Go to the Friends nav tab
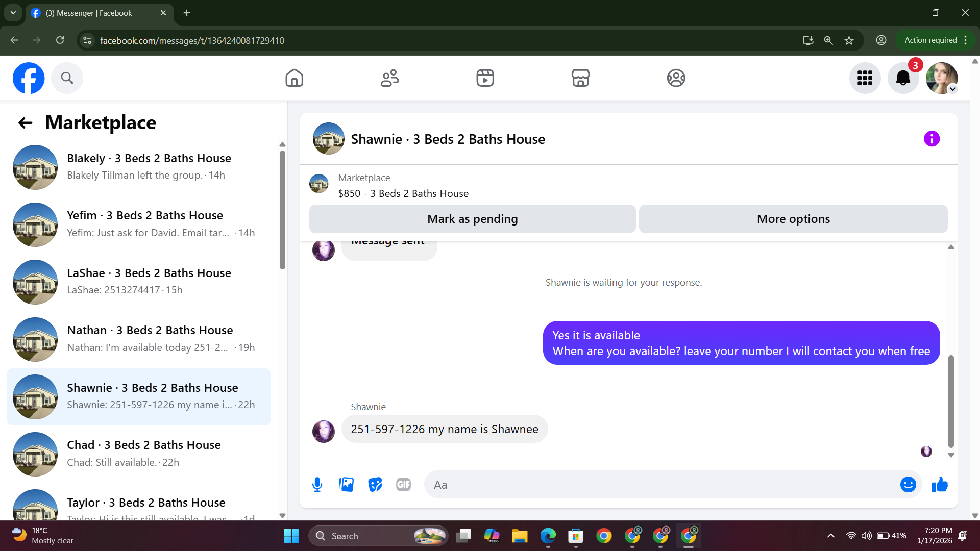Screen dimensions: 980x551 [390, 78]
